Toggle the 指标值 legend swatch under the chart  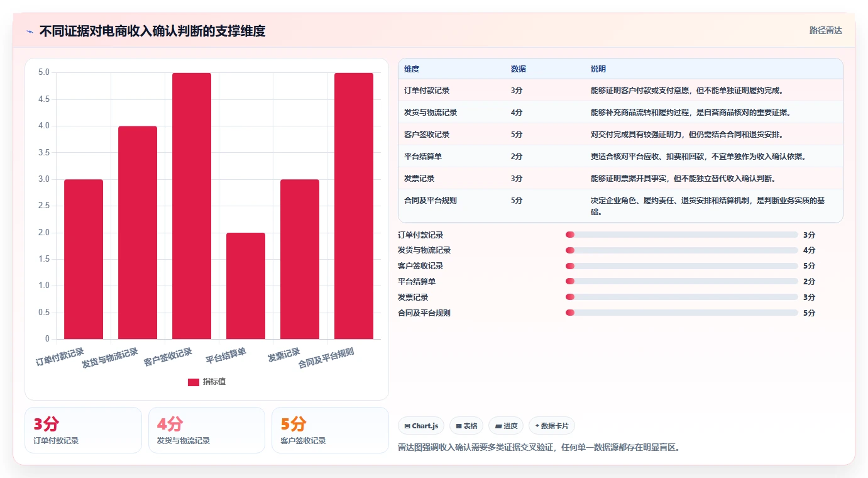click(x=194, y=382)
